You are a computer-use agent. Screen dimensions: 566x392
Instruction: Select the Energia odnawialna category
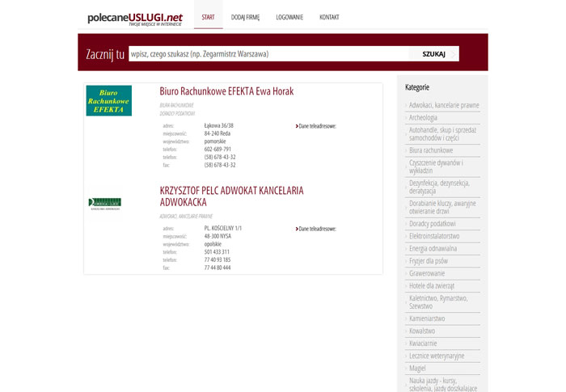[433, 248]
